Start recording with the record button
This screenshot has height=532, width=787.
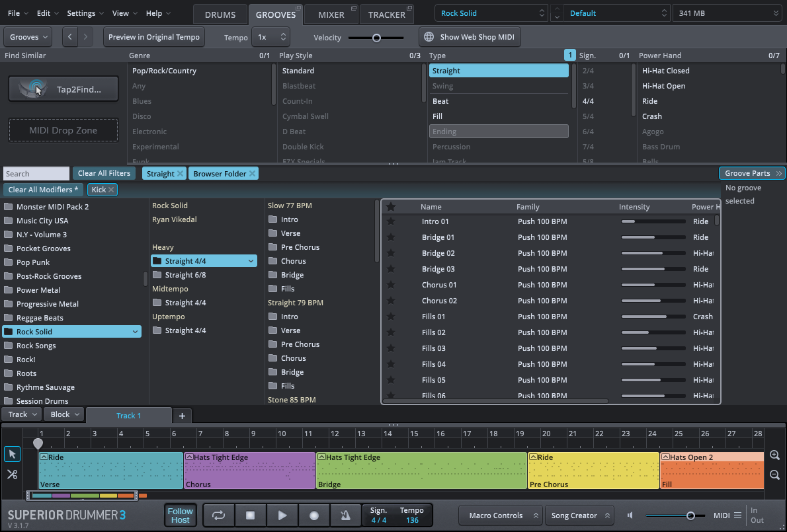click(x=314, y=515)
